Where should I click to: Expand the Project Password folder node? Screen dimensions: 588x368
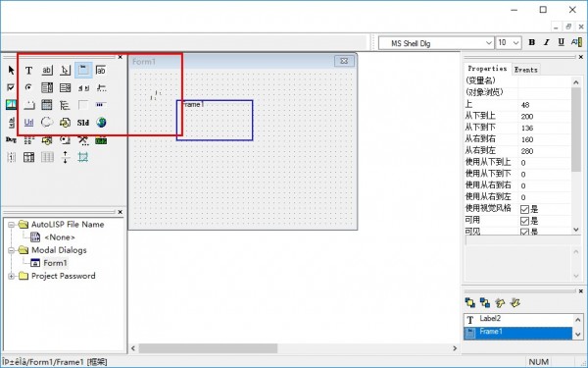click(11, 276)
